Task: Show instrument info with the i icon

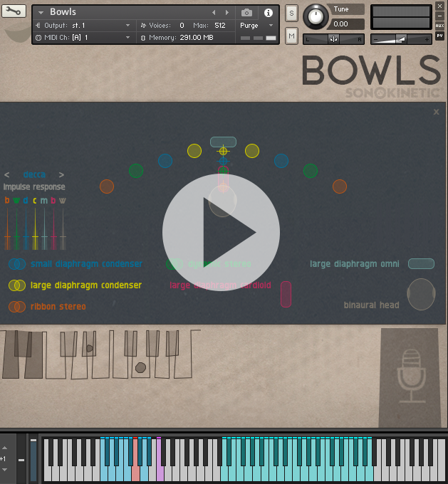Action: pyautogui.click(x=269, y=13)
